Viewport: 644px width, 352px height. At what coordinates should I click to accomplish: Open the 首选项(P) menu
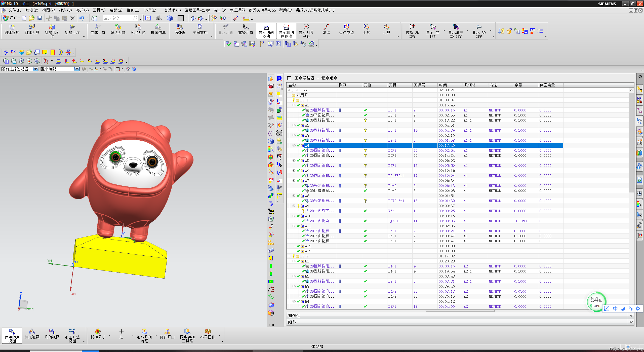click(x=173, y=10)
